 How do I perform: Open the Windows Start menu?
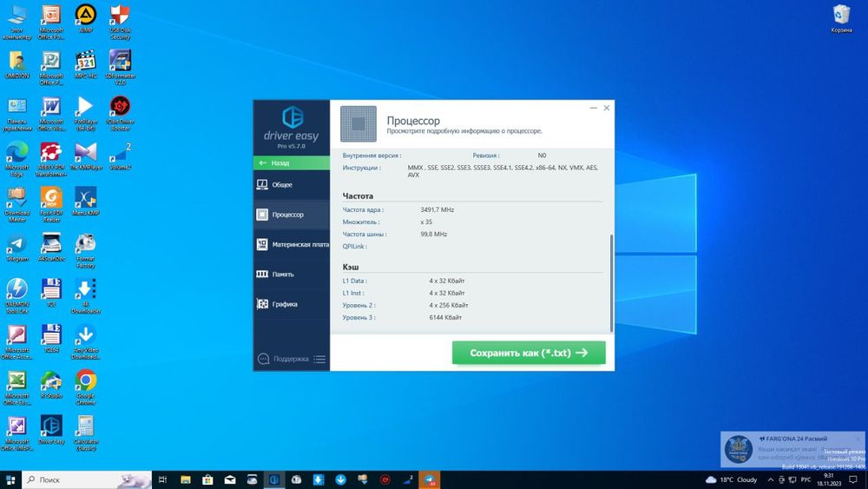10,479
